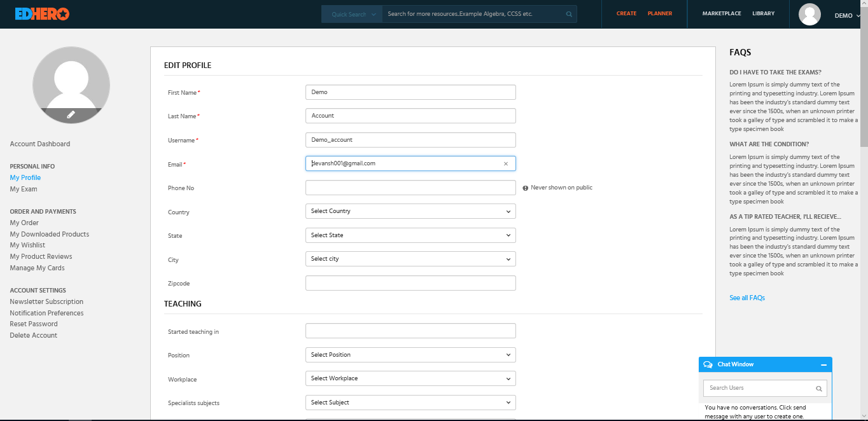Click the user avatar in the top bar
Viewport: 868px width, 421px height.
tap(809, 15)
